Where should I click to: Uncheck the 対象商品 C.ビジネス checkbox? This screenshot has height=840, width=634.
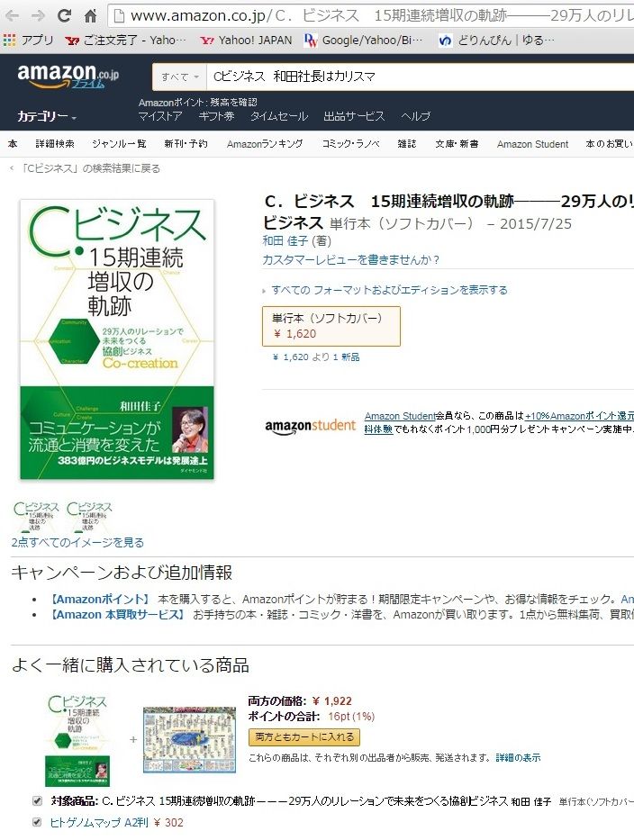click(x=37, y=801)
